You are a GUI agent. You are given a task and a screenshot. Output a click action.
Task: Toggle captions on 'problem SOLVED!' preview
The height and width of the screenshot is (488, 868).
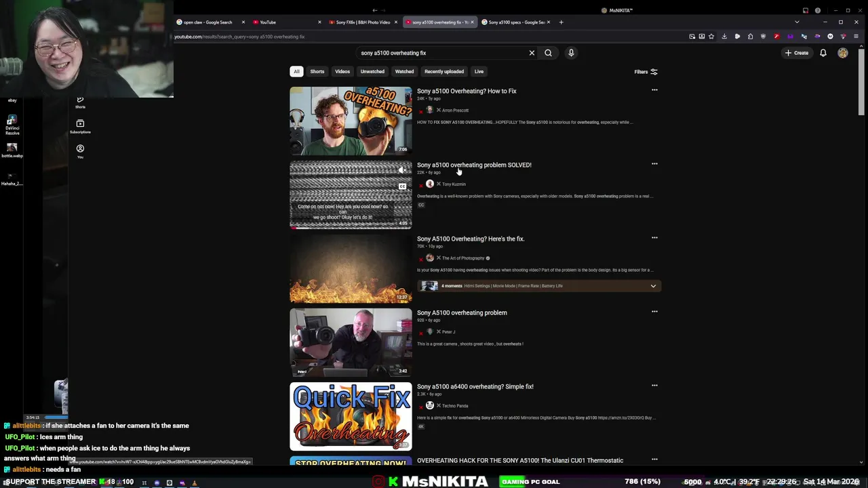click(402, 186)
